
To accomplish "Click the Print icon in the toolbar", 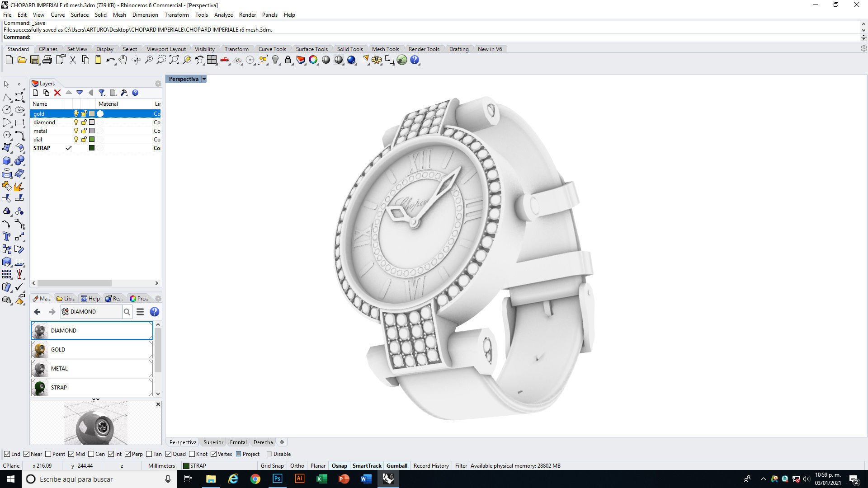I will pos(47,60).
